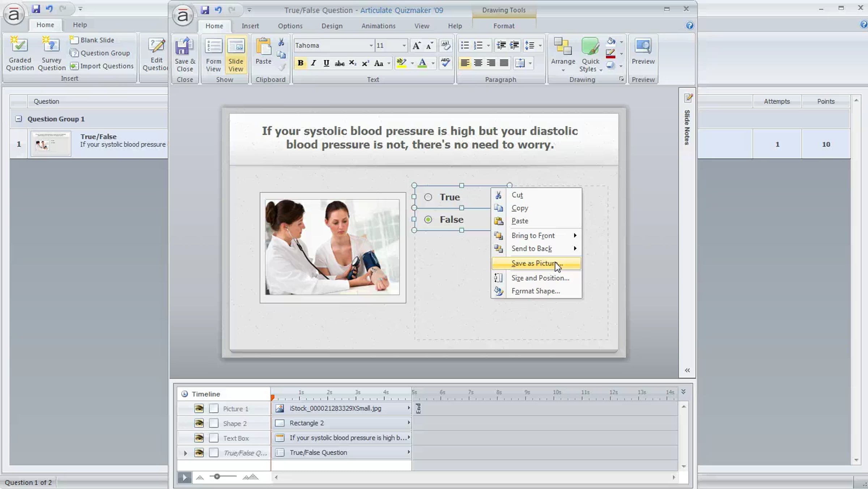Switch to Form View
Viewport: 868px width, 489px height.
213,54
